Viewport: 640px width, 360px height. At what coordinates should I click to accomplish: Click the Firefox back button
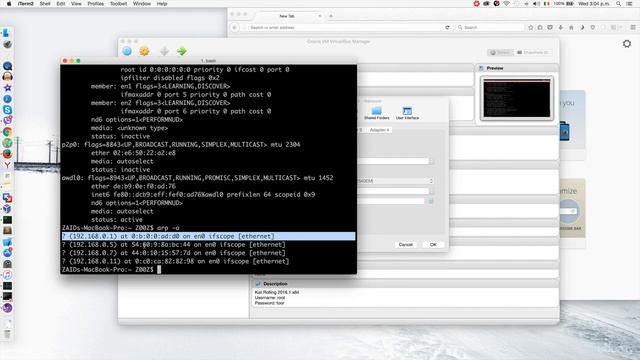point(235,27)
